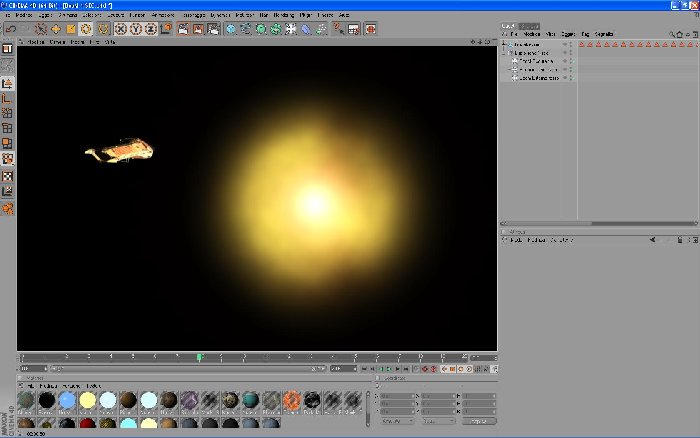Click the Use Model tool icon on left sidebar
Viewport: 700px width, 438px height.
(7, 83)
